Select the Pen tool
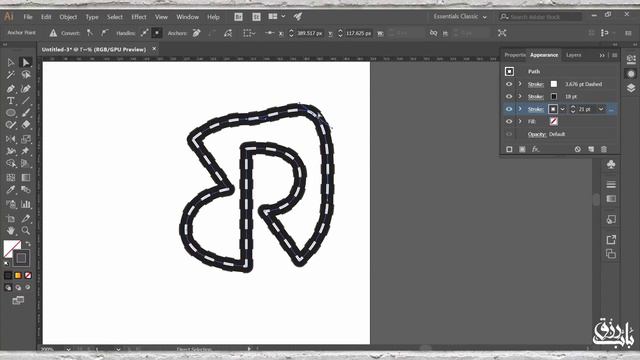640x360 pixels. coord(11,88)
